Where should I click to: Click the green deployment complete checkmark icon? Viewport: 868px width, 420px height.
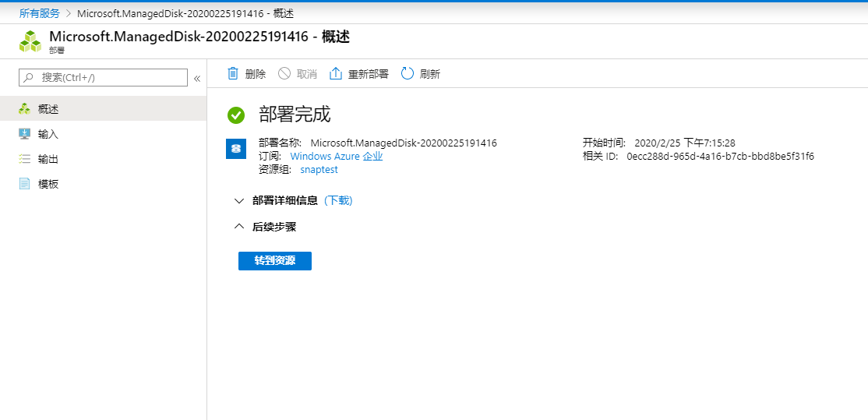pyautogui.click(x=236, y=115)
